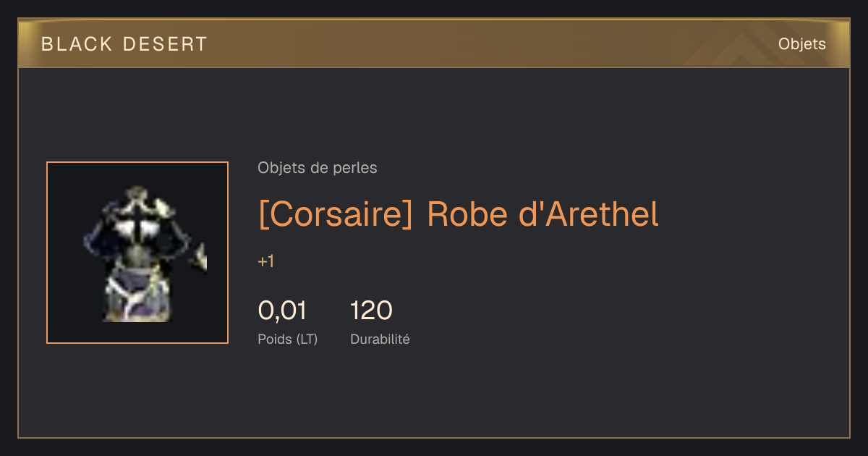This screenshot has width=868, height=456.
Task: Click the BLACK DESERT title text
Action: [124, 44]
